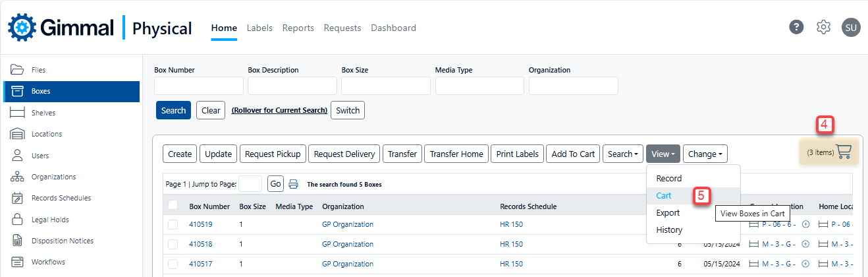Check the box for row 410519
The height and width of the screenshot is (277, 868).
point(173,224)
